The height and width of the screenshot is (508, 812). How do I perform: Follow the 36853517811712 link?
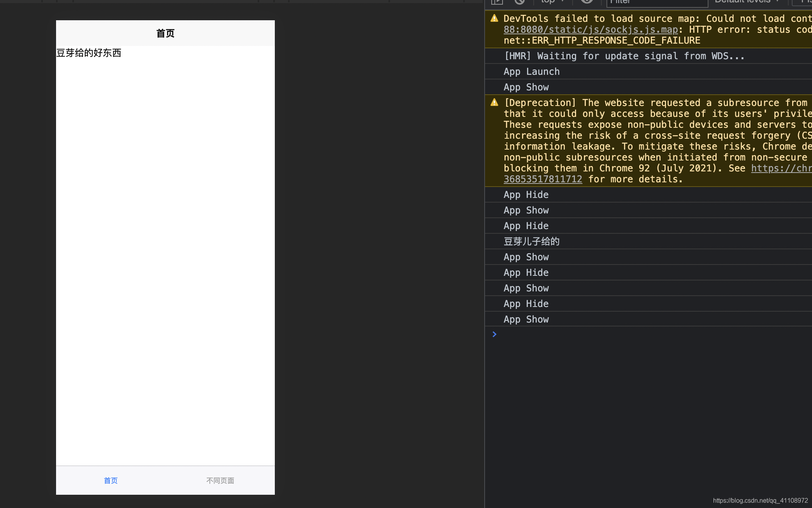[543, 179]
